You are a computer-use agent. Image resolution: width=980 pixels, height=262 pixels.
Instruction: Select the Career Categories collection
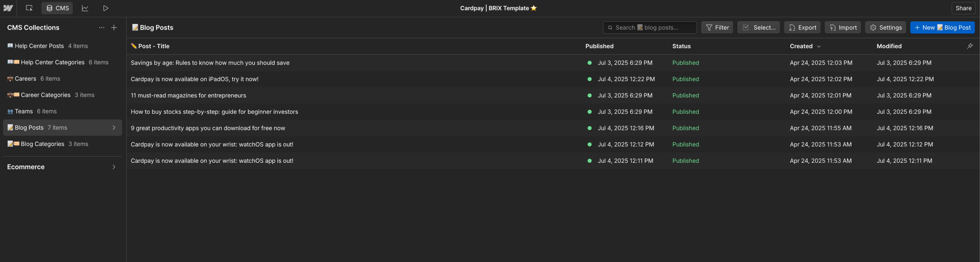coord(62,95)
